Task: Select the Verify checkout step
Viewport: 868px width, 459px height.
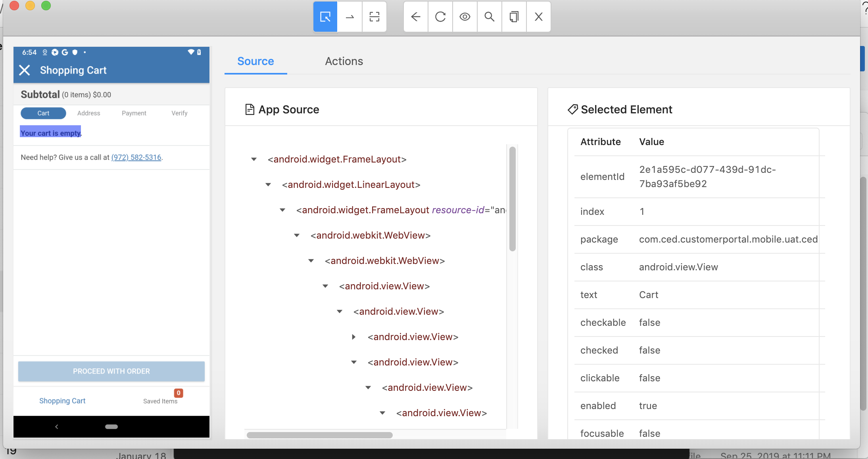Action: pos(179,113)
